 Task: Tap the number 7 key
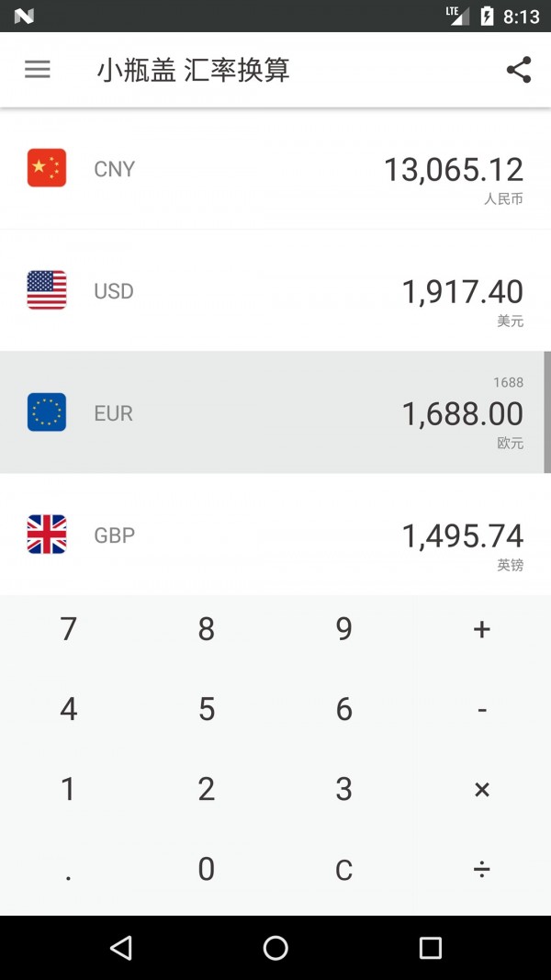[69, 629]
